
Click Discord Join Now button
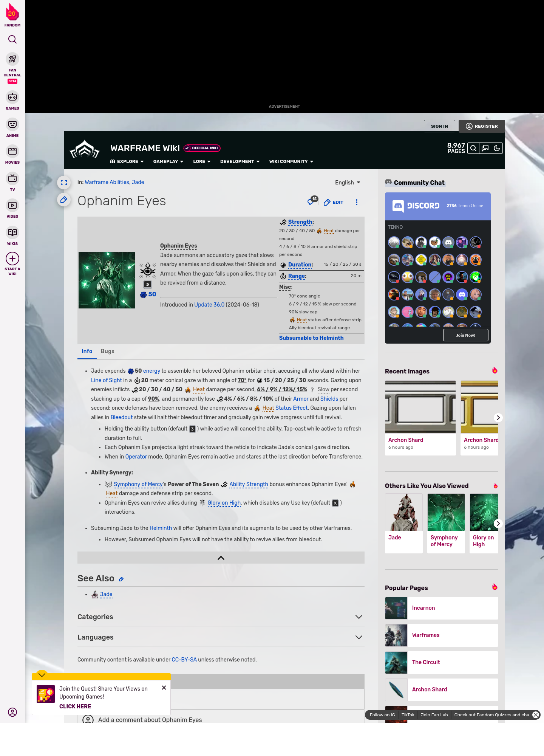466,335
